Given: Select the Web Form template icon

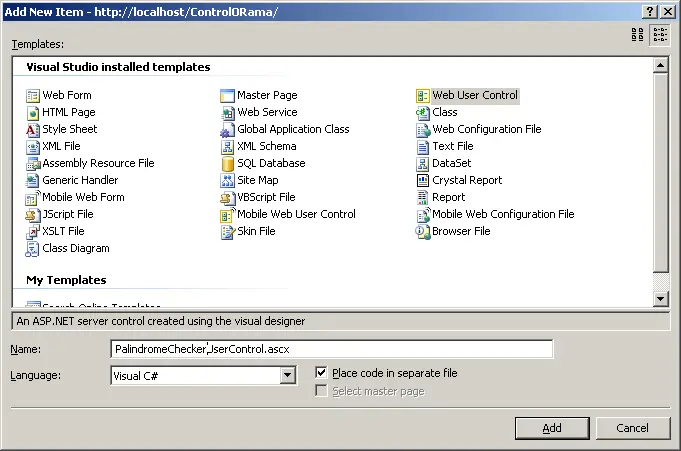Looking at the screenshot, I should [33, 96].
